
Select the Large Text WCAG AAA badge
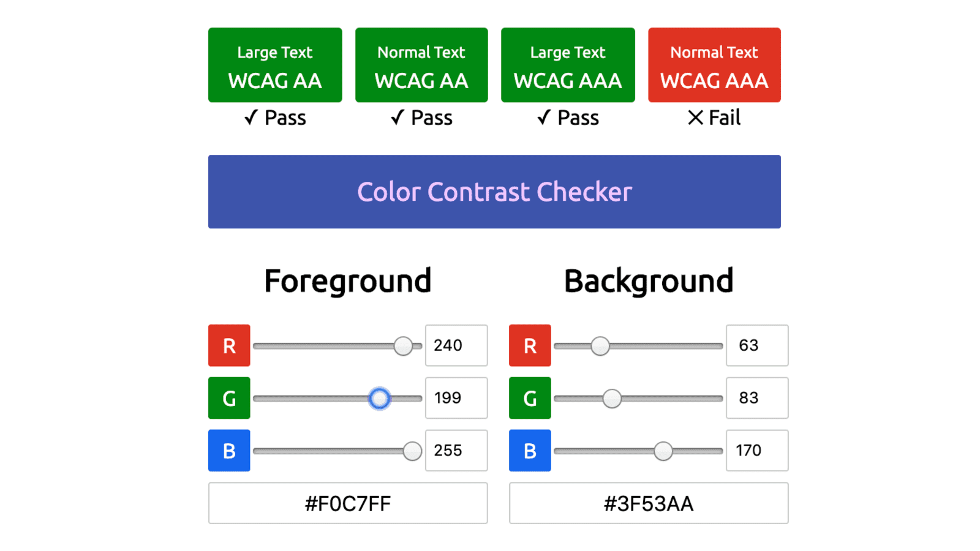click(x=568, y=65)
